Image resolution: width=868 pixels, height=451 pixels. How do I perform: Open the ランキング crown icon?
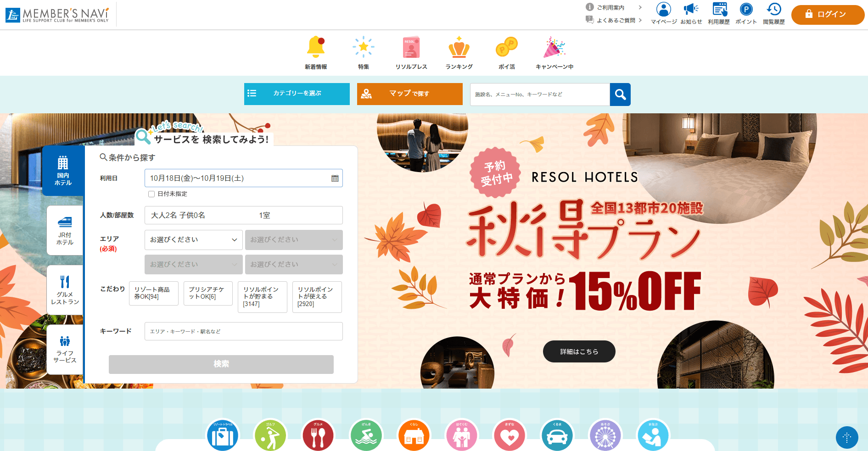tap(459, 47)
